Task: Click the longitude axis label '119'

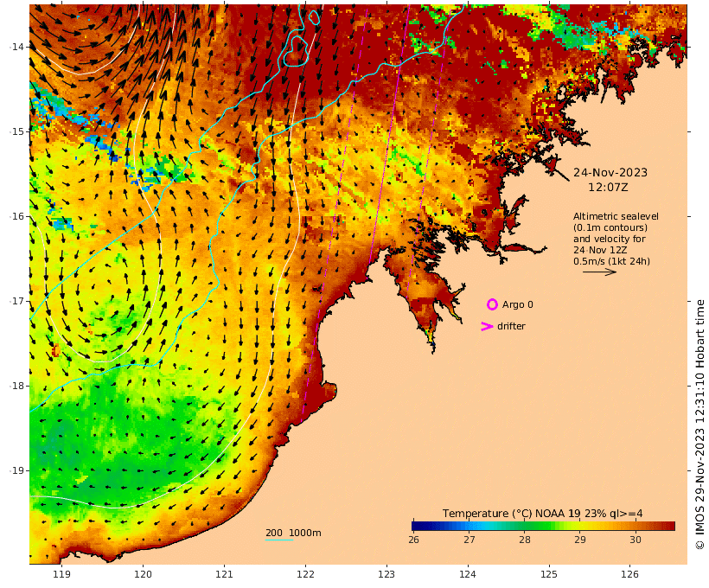Action: click(x=61, y=574)
